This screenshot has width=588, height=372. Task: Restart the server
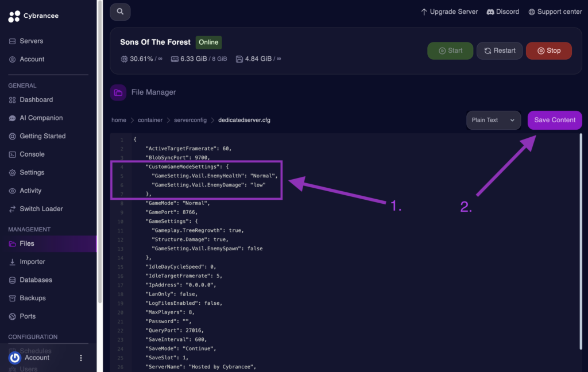click(x=500, y=51)
